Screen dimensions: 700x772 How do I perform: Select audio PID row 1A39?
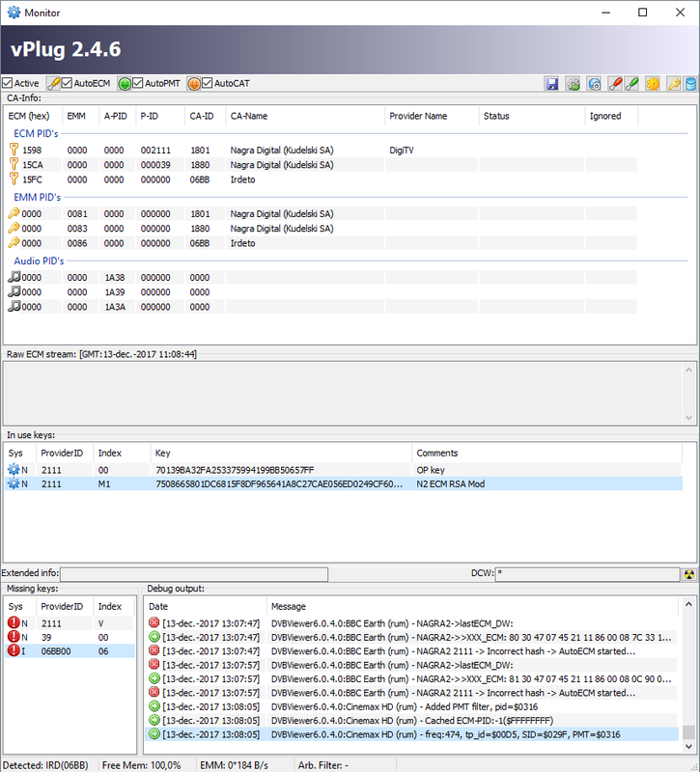click(321, 292)
